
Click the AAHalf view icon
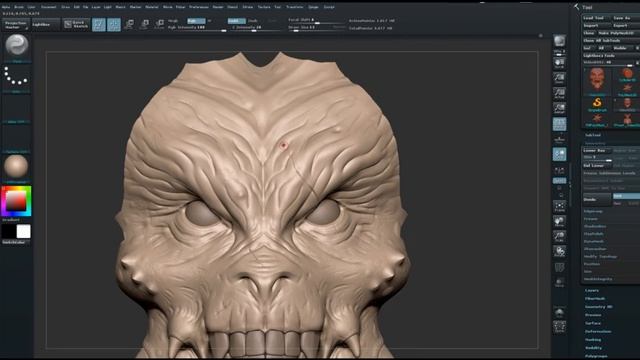tap(560, 108)
